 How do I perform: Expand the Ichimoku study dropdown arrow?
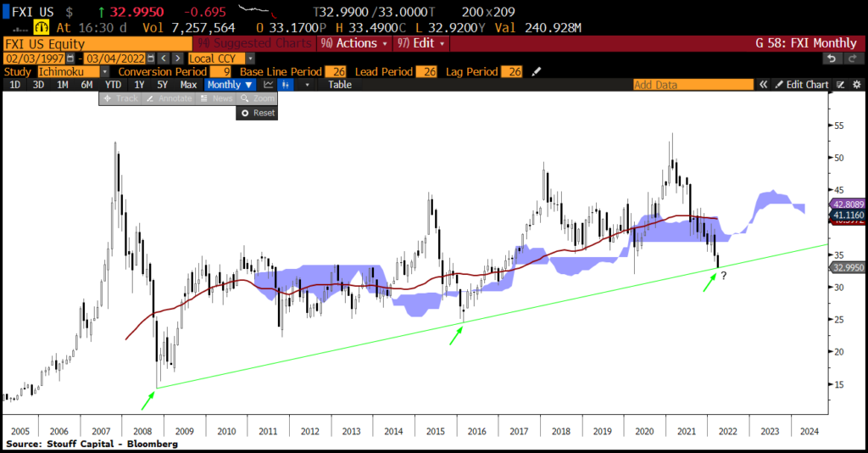104,71
